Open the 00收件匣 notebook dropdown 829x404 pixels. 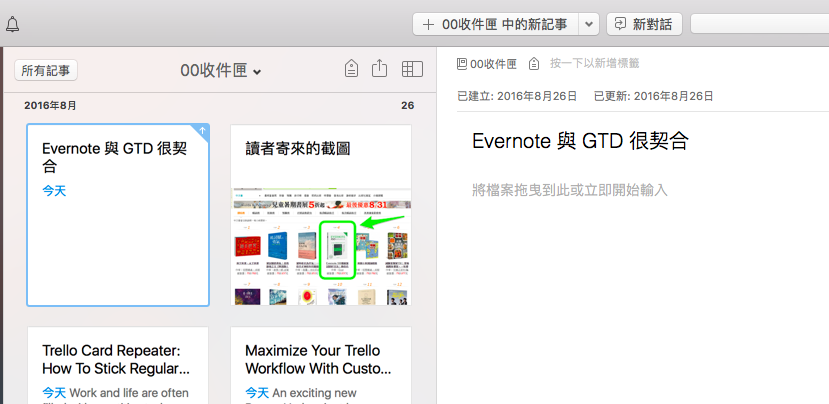point(220,70)
